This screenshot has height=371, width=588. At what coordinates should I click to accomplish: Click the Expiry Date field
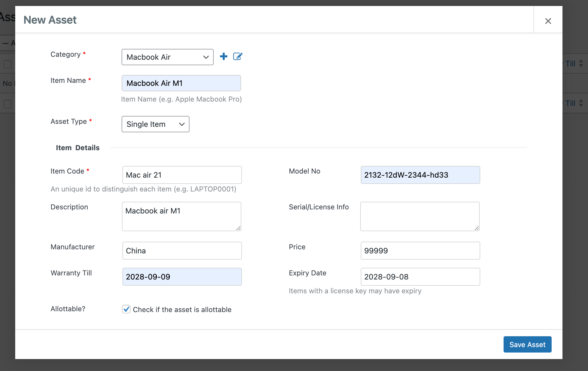coord(420,277)
